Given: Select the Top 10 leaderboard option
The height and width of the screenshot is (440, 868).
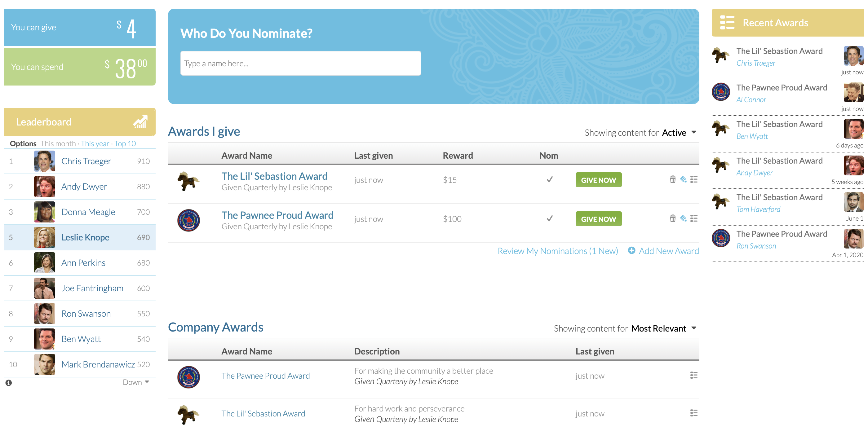Looking at the screenshot, I should click(125, 143).
